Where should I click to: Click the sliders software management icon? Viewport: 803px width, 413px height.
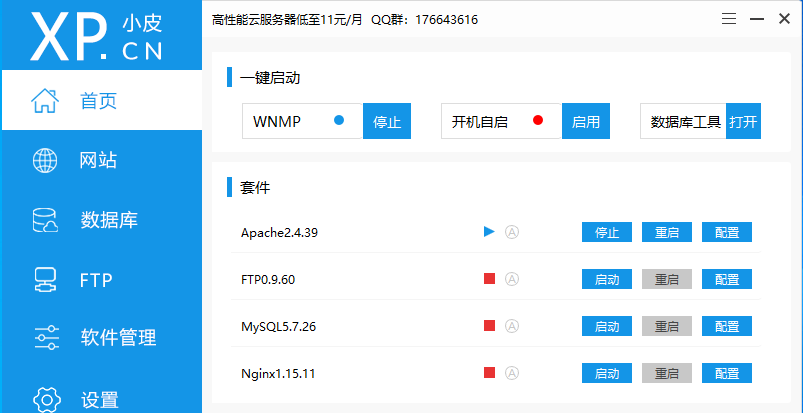point(47,338)
